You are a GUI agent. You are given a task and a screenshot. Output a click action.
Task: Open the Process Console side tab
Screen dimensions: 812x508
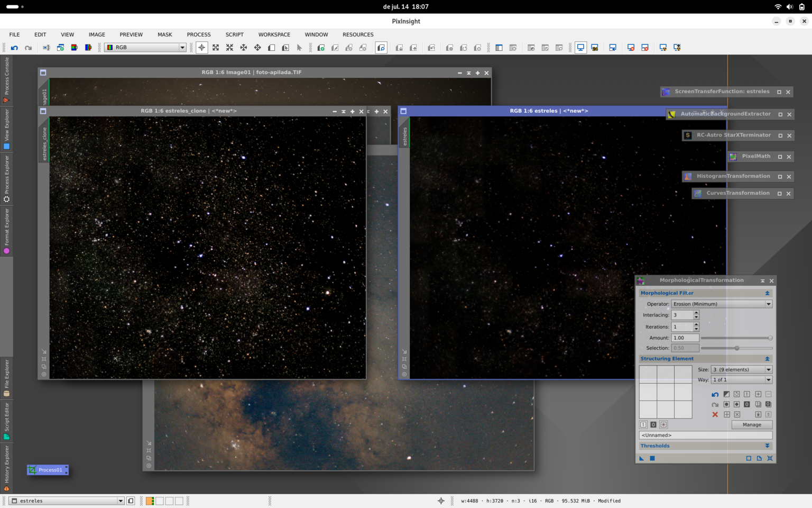pos(6,80)
